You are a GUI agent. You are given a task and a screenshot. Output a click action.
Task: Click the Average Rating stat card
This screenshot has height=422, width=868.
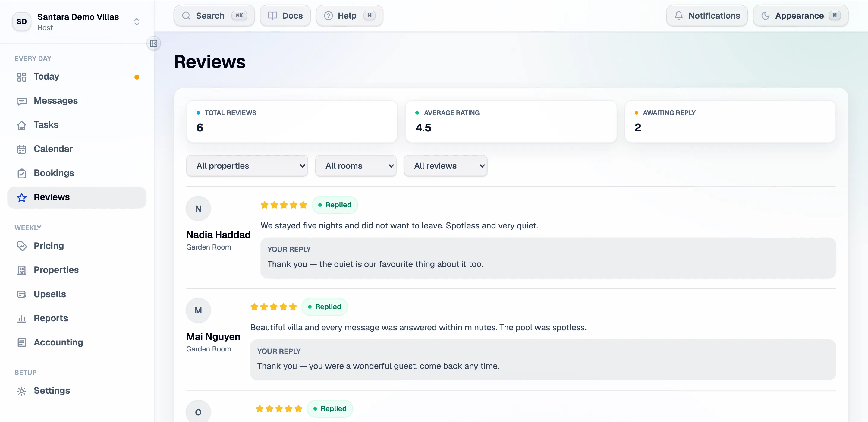[511, 121]
